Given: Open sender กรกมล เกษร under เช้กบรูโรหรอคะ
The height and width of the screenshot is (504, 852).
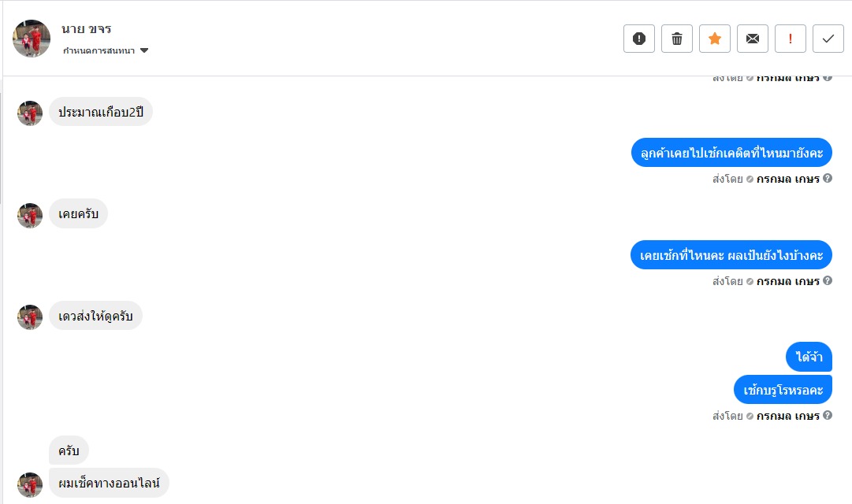Looking at the screenshot, I should [787, 416].
